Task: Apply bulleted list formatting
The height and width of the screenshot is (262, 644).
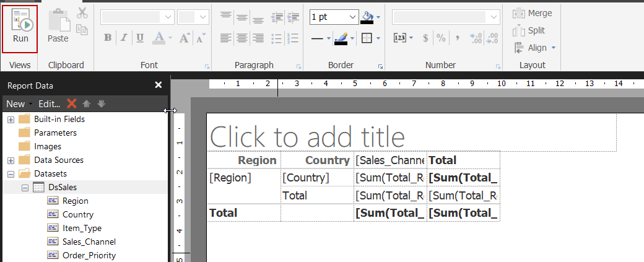Action: (x=277, y=38)
